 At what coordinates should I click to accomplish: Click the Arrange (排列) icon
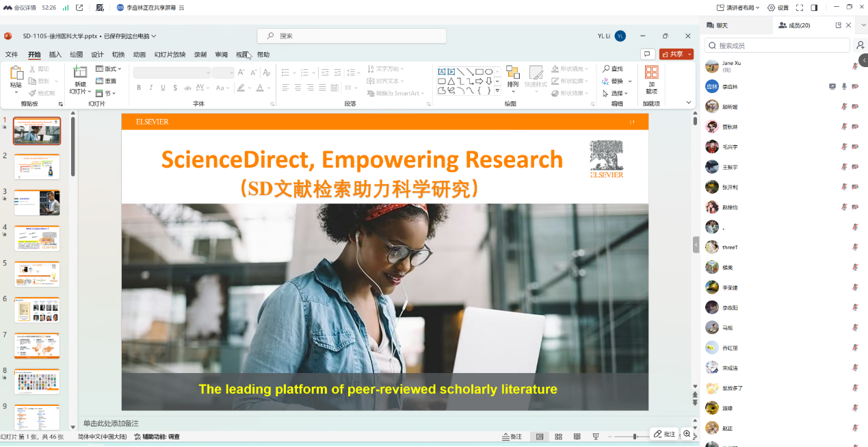[x=512, y=73]
